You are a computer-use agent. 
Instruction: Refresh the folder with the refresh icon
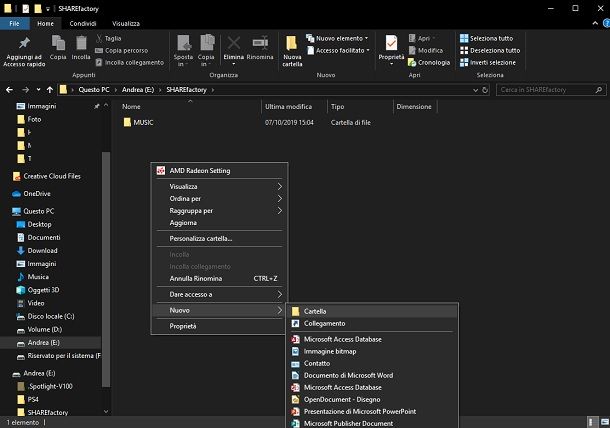[485, 90]
